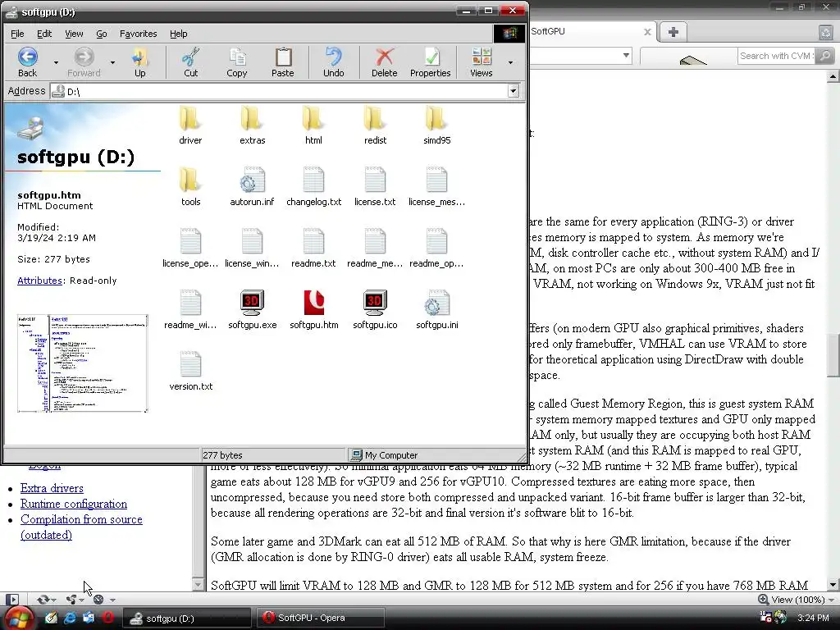840x630 pixels.
Task: Select the softgpu.ini settings file
Action: click(x=436, y=309)
